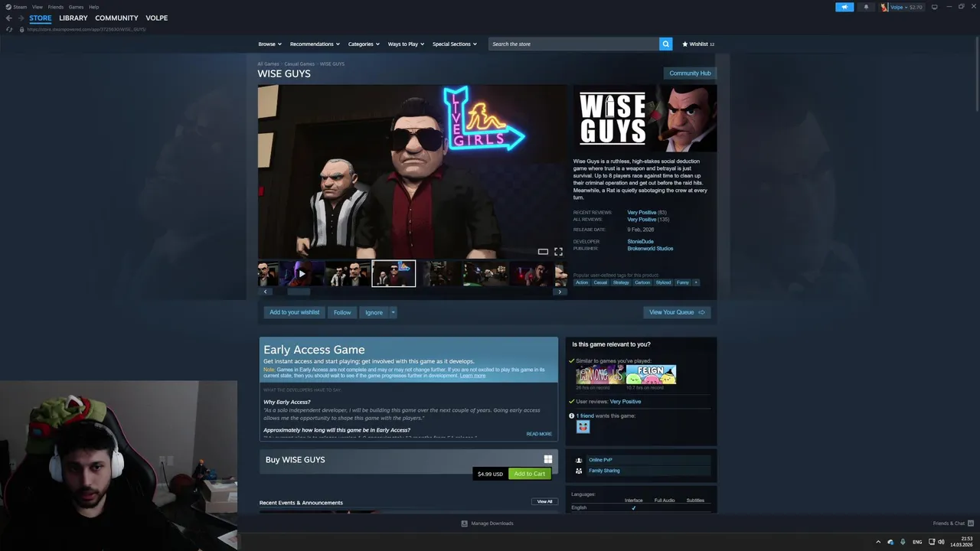Open the Ignore options dropdown arrow

point(393,312)
